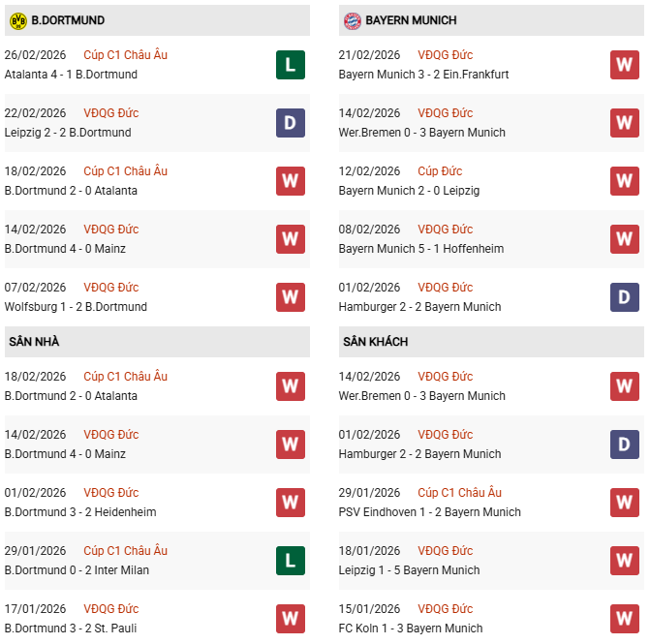Click the D badge for Hamburger on 01/02/2026 under Bayern Munich

[x=624, y=297]
